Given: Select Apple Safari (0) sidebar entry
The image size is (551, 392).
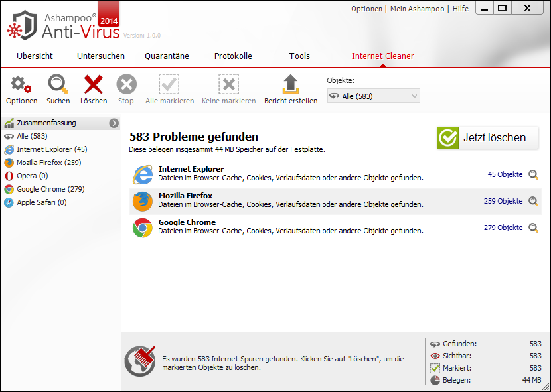Looking at the screenshot, I should pyautogui.click(x=42, y=202).
